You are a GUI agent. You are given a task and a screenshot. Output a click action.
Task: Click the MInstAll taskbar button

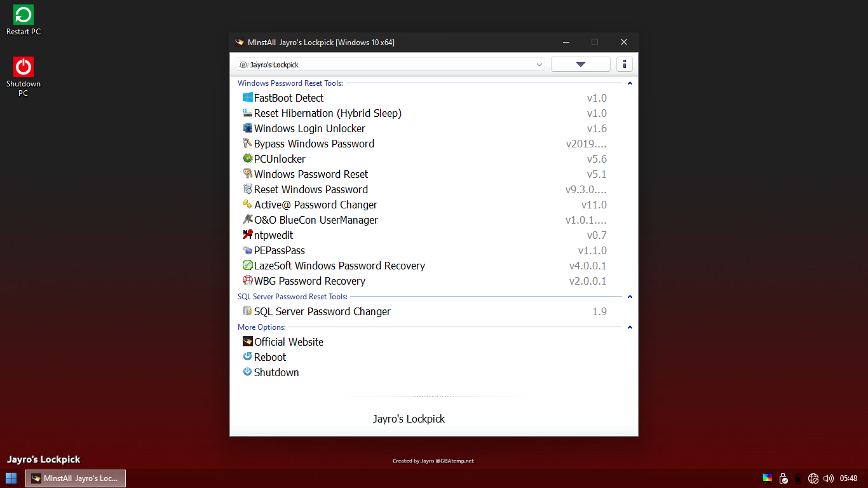(76, 478)
